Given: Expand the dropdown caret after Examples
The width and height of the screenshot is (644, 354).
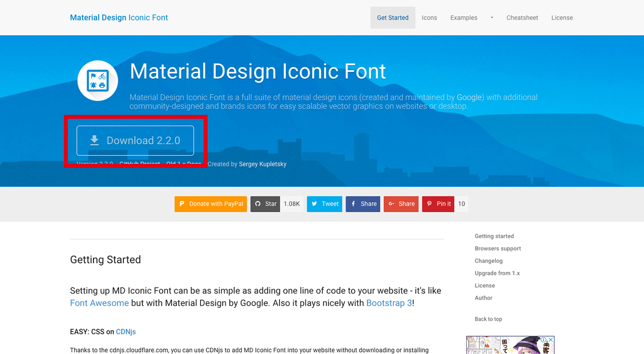Looking at the screenshot, I should (x=492, y=18).
